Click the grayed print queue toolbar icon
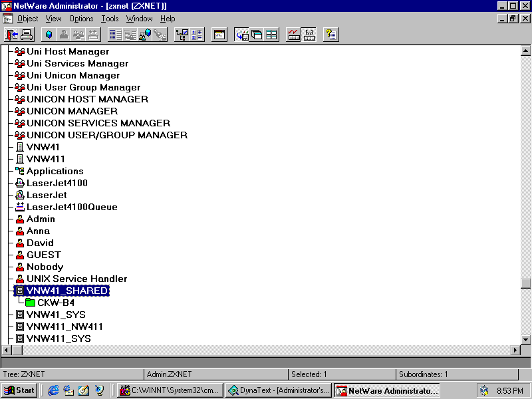 click(x=93, y=35)
